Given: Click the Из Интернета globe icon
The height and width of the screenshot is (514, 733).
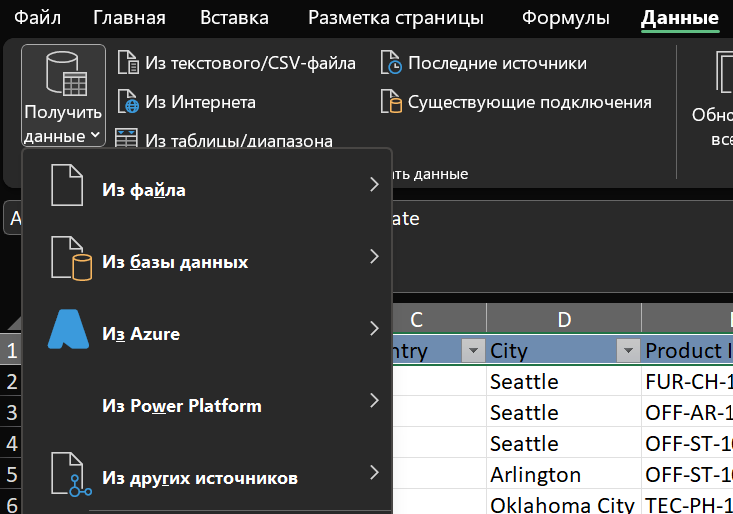Looking at the screenshot, I should (x=128, y=102).
